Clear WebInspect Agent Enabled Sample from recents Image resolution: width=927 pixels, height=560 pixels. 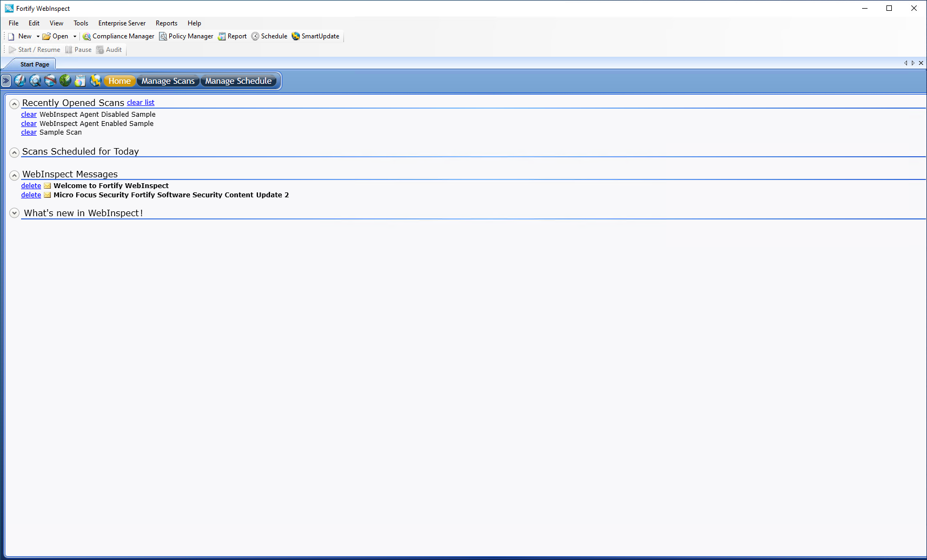(x=29, y=124)
